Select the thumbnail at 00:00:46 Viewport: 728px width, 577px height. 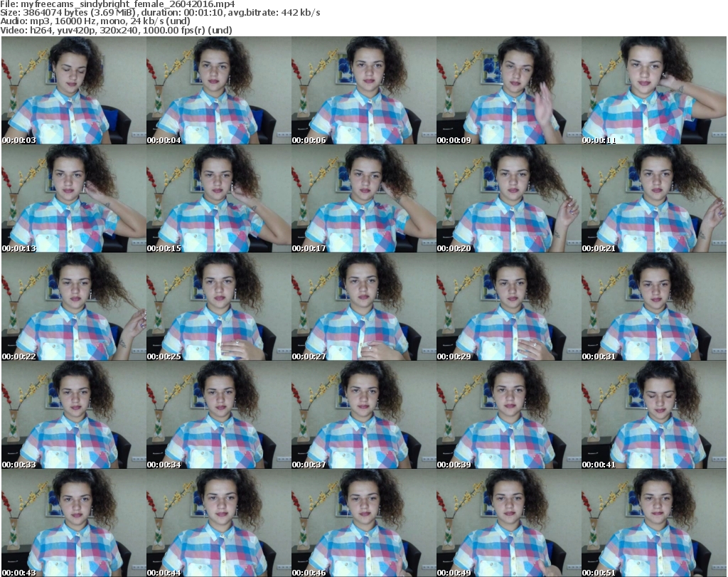(363, 523)
